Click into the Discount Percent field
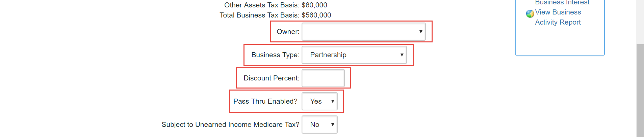 click(323, 78)
